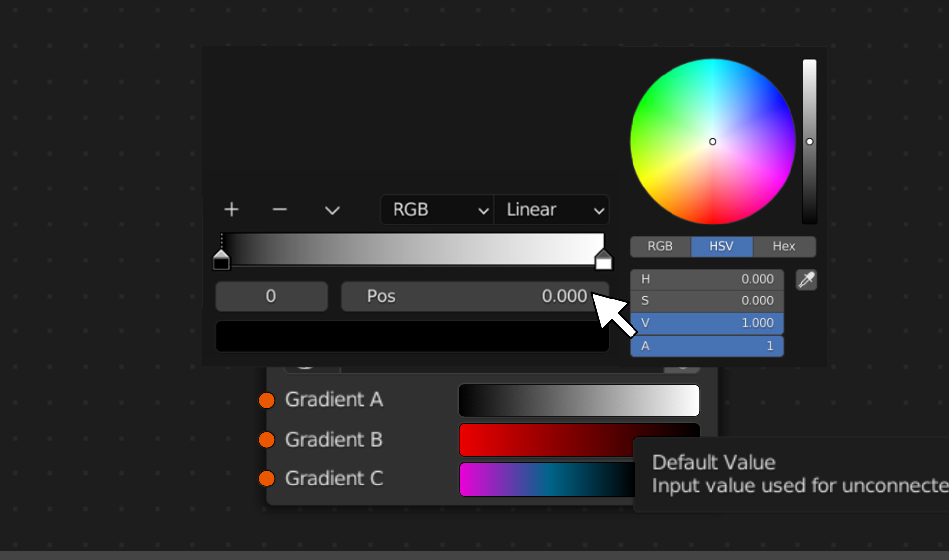Open the color ramp tools chevron menu

[332, 210]
